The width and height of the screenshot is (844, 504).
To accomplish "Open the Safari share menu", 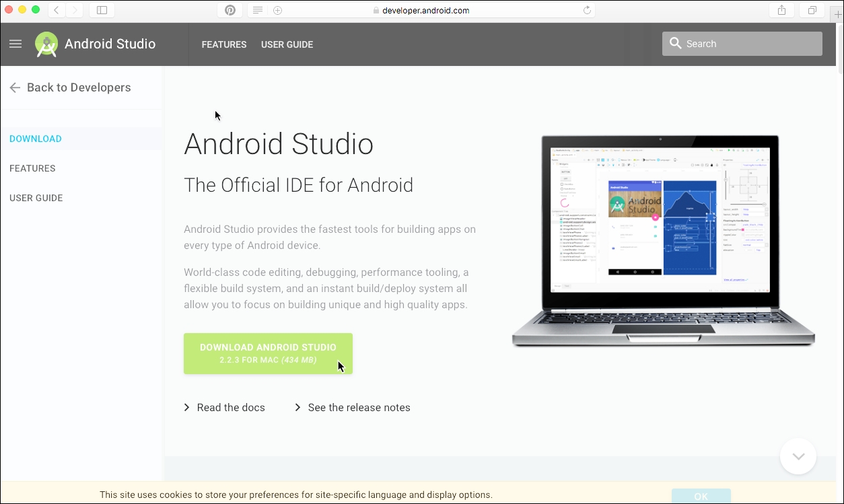I will click(x=781, y=10).
